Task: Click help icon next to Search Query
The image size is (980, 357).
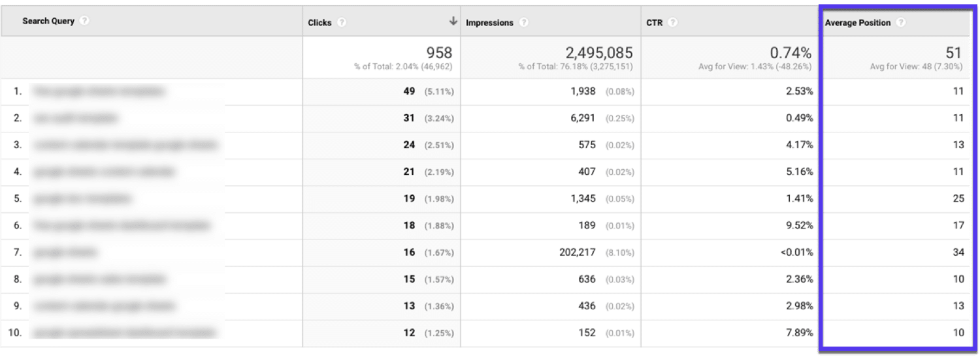Action: click(84, 21)
